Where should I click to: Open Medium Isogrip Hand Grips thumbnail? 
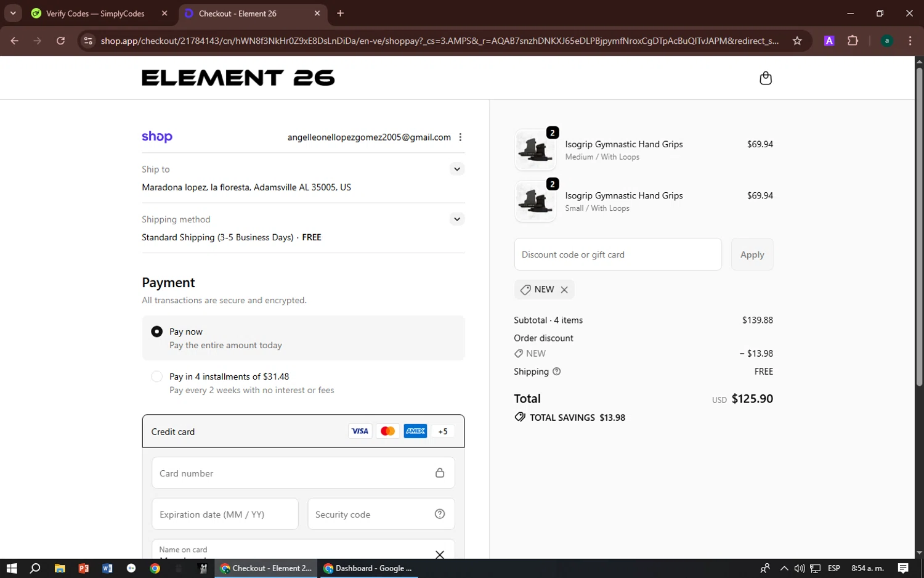coord(535,150)
